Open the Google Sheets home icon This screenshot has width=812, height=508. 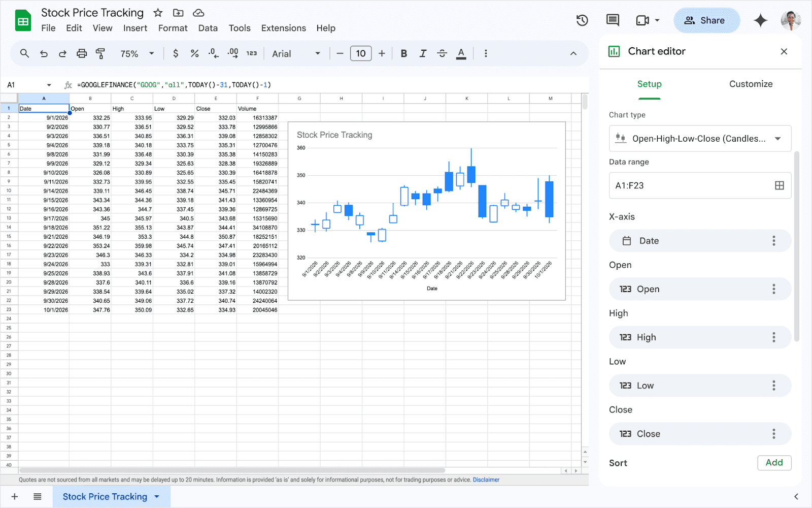pyautogui.click(x=23, y=21)
